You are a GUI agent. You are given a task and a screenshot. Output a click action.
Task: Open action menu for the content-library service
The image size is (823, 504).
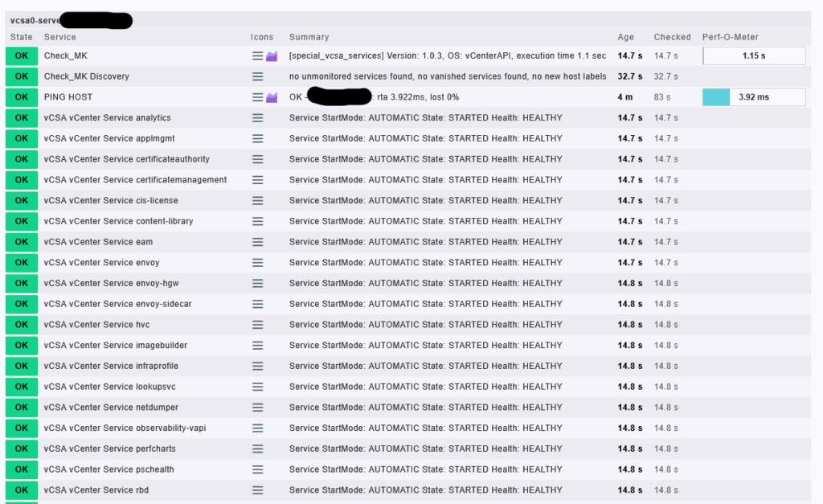click(257, 222)
